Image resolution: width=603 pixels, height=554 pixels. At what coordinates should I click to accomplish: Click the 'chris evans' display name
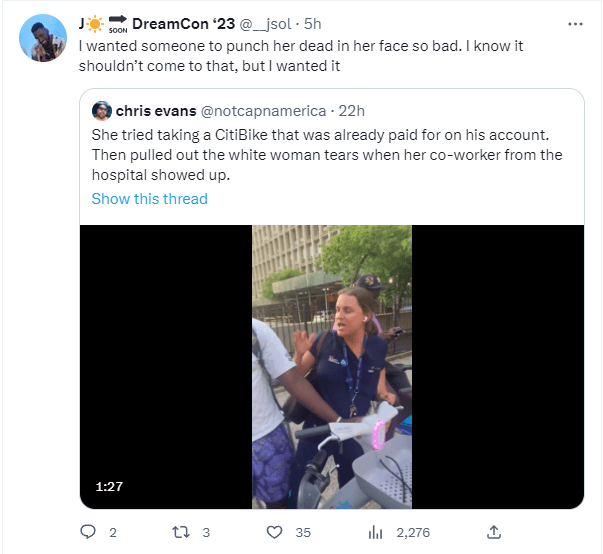(x=156, y=111)
